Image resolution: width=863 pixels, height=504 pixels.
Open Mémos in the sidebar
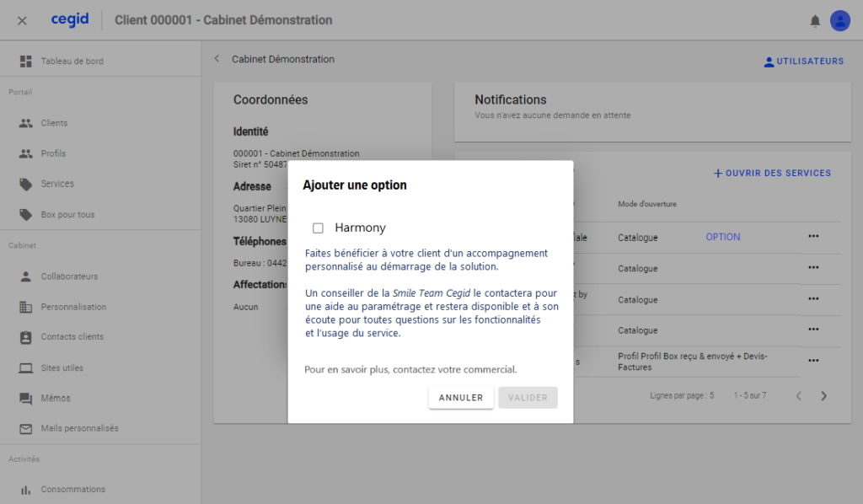pos(56,399)
